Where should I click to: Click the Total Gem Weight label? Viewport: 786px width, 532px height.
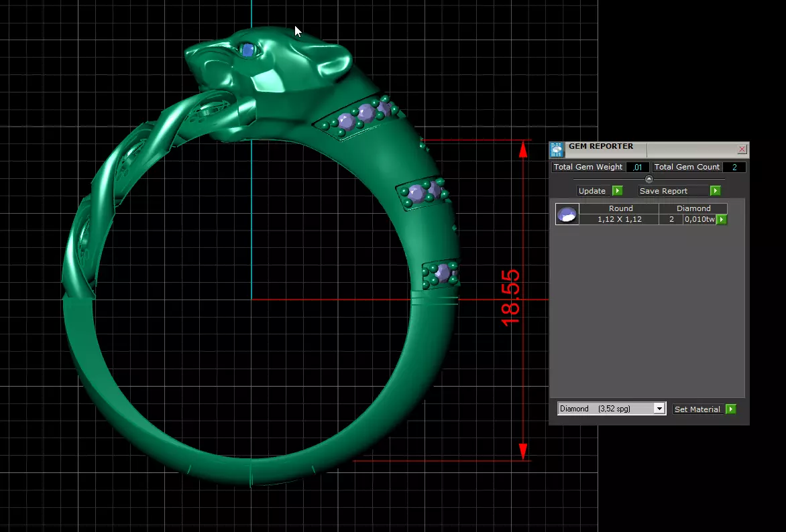[588, 167]
